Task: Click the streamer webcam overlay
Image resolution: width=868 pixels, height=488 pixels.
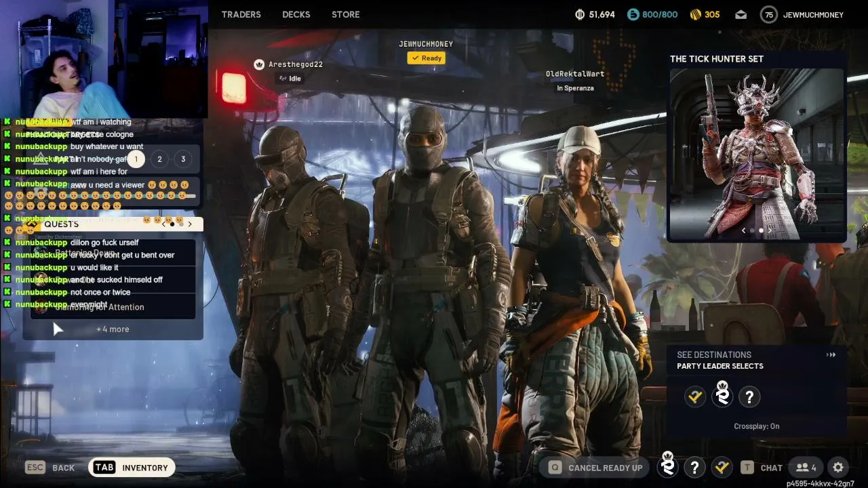Action: (x=104, y=60)
